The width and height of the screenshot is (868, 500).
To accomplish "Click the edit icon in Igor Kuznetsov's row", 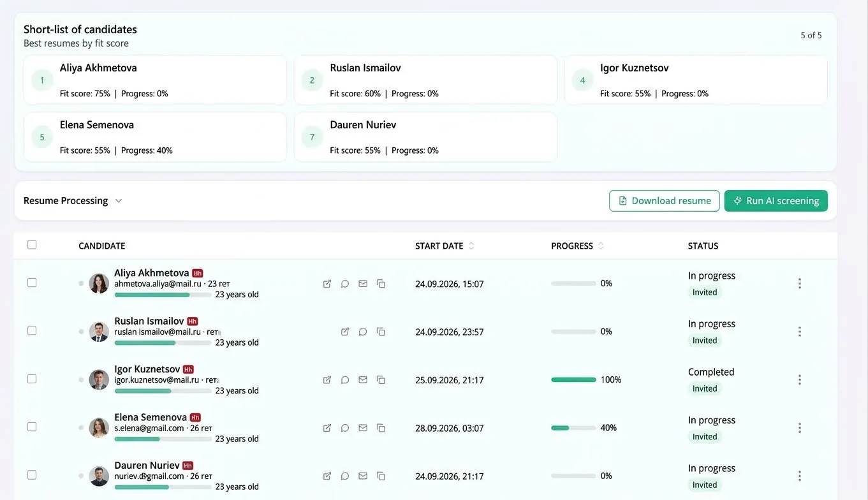I will pos(327,380).
